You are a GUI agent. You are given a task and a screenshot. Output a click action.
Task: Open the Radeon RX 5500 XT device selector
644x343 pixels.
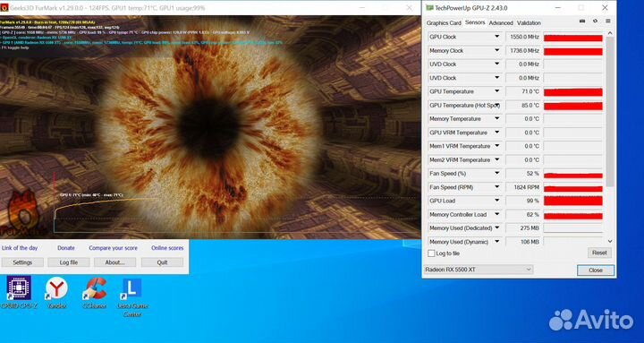pos(479,270)
